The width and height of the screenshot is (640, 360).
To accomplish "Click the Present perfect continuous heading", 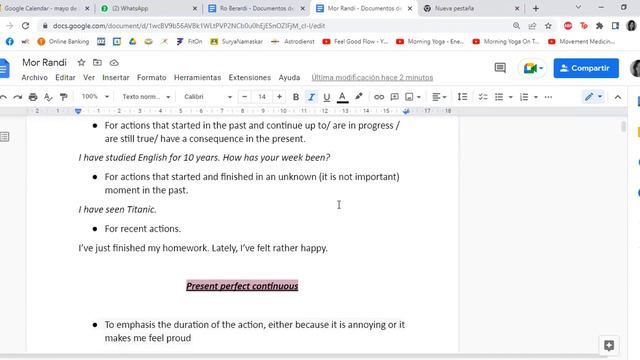I will point(242,286).
